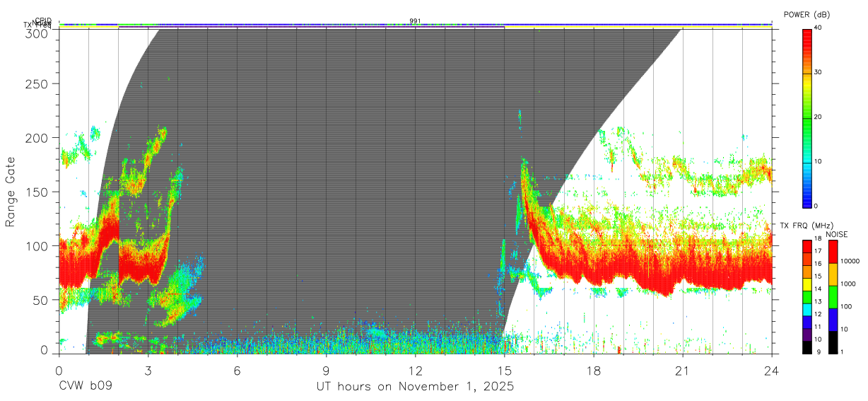The image size is (868, 401).
Task: Click the black 9–10 MHz TX FRQ swatch
Action: click(x=807, y=347)
